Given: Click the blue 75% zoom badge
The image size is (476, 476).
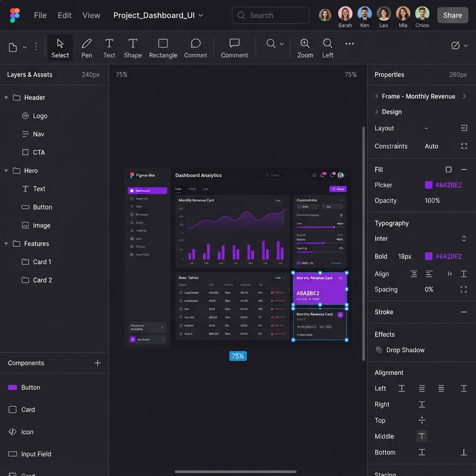Looking at the screenshot, I should [x=238, y=356].
